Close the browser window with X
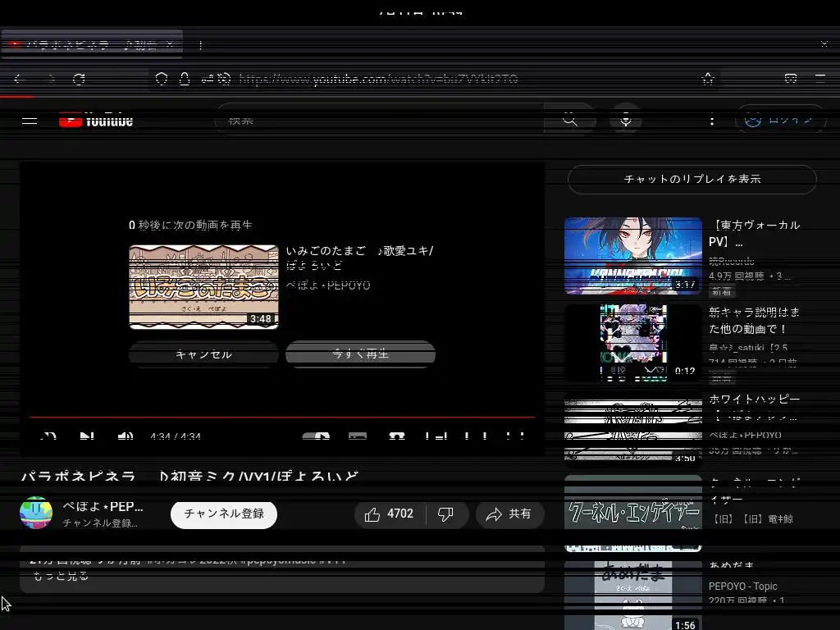 pos(824,43)
